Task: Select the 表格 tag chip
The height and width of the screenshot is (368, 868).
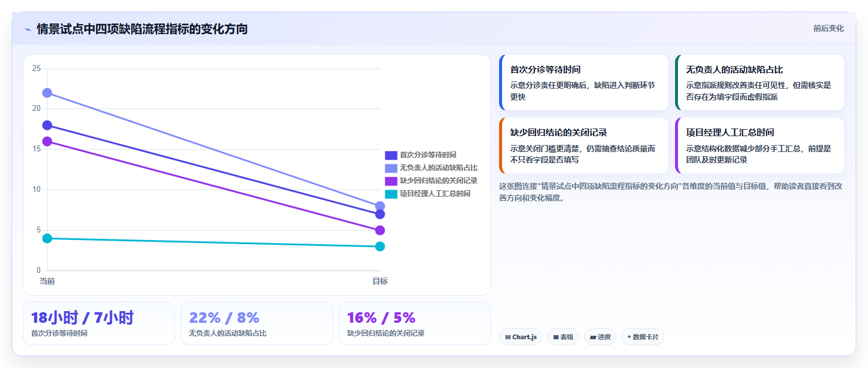Action: [x=563, y=337]
